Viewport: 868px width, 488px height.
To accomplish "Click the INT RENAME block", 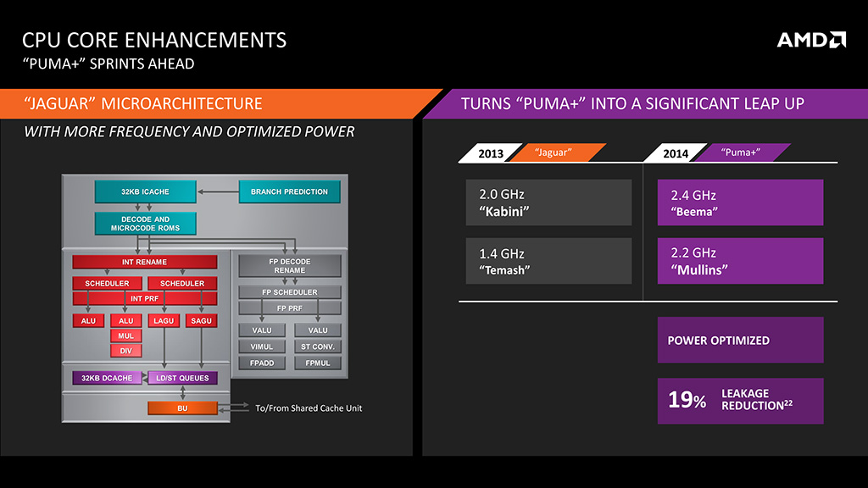I will (x=144, y=262).
